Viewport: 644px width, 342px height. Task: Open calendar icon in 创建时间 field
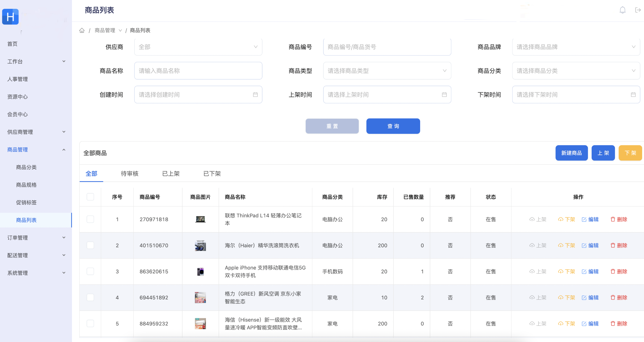coord(255,95)
